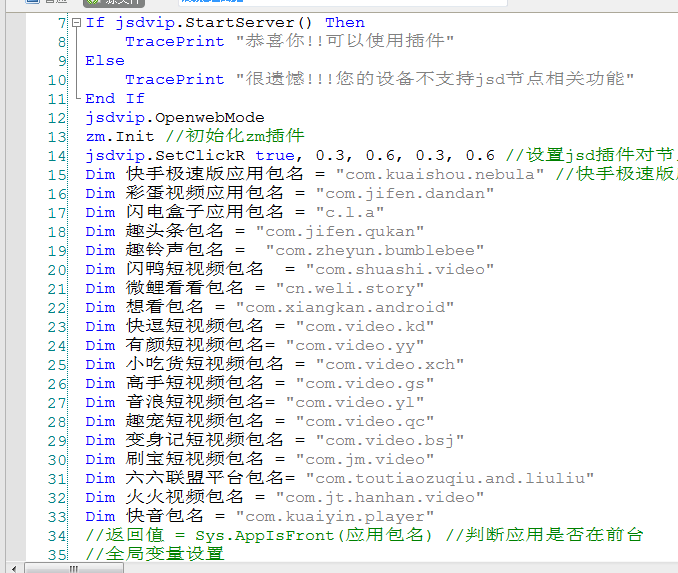Click the 'jsdvip.StartServer()' call text

click(214, 22)
